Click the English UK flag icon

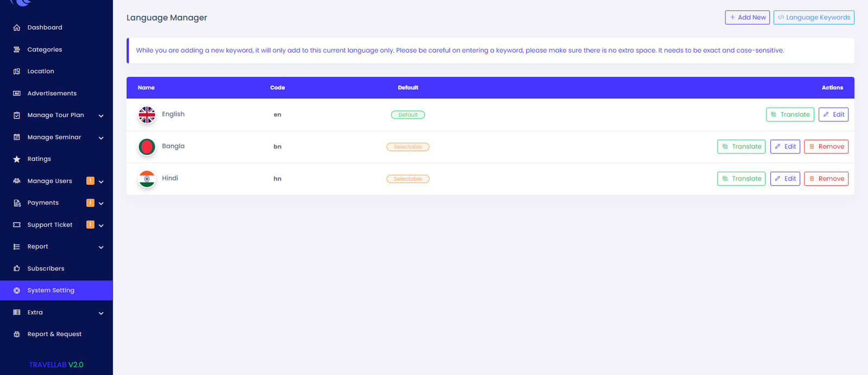146,115
